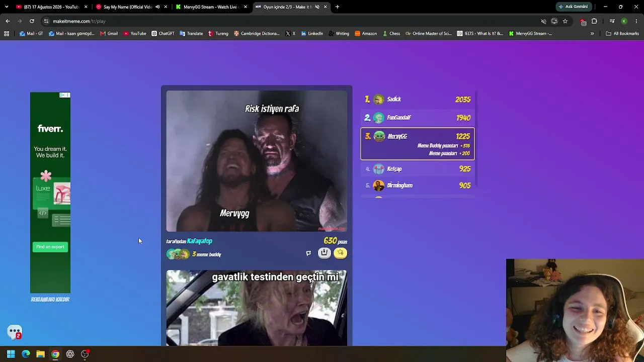Open the Chrome extensions puzzle icon
644x362 pixels.
(594, 21)
